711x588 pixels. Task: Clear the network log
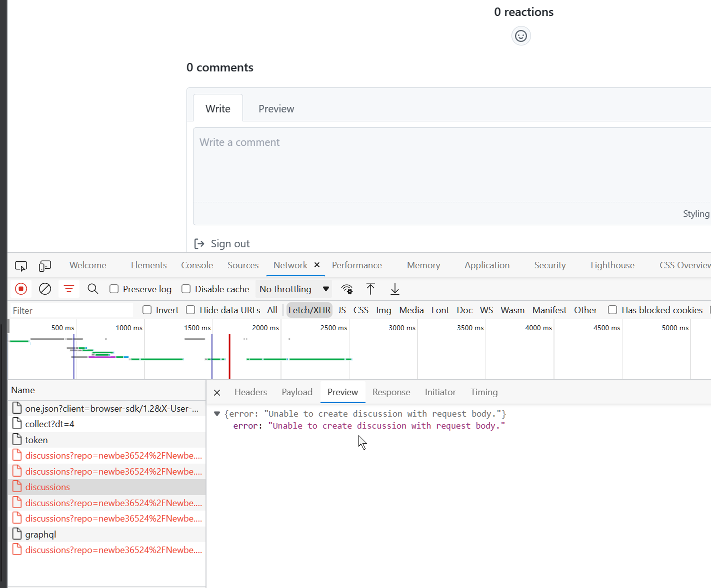click(44, 289)
